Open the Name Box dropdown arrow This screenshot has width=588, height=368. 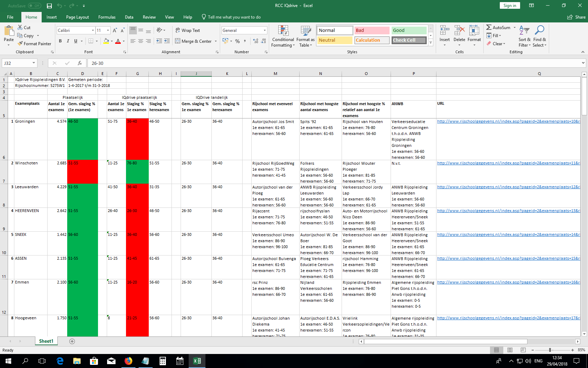pyautogui.click(x=34, y=63)
